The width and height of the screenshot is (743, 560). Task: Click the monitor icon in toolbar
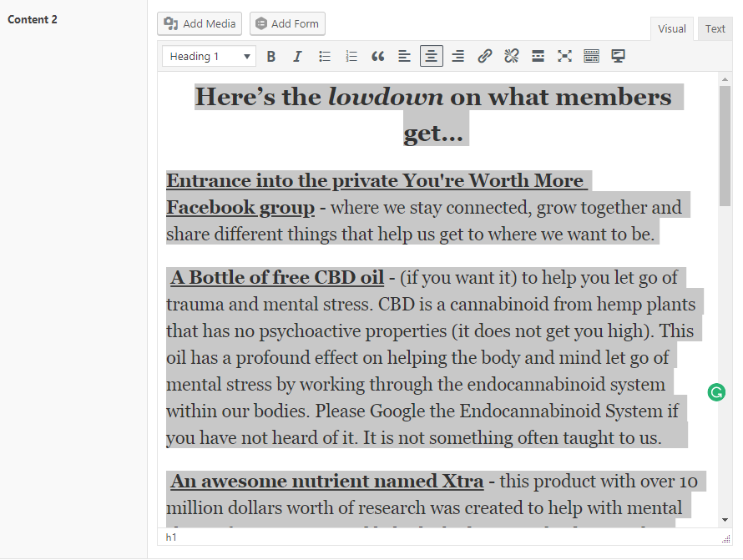point(618,57)
